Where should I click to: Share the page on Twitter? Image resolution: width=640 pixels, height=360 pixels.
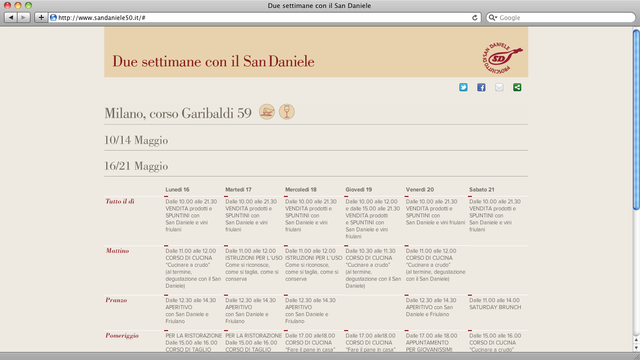pos(463,87)
